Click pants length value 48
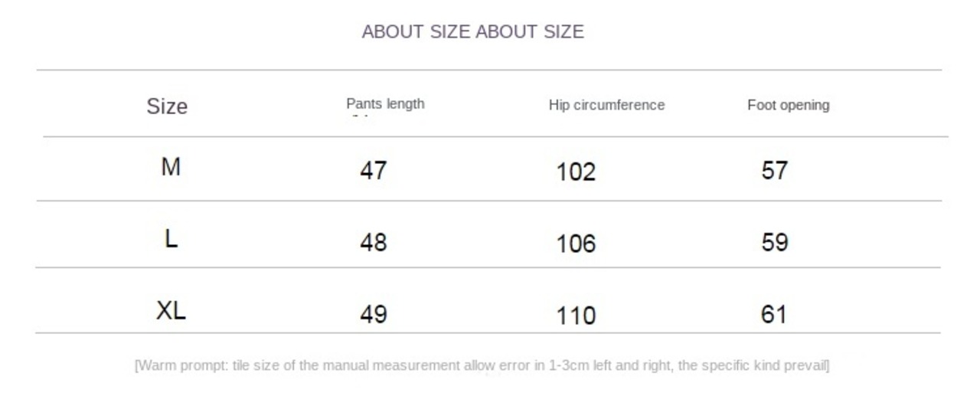980x399 pixels. 374,243
